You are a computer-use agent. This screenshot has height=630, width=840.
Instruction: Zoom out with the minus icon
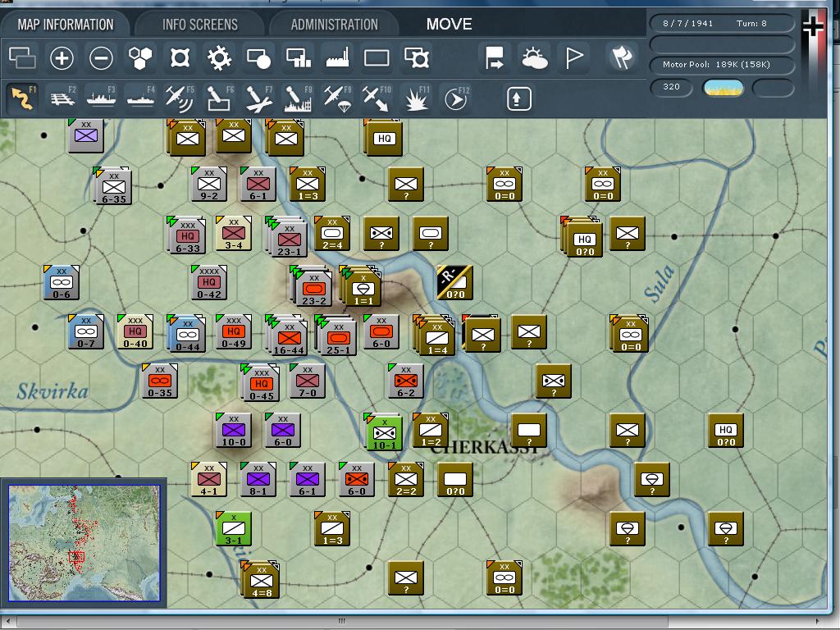click(x=101, y=58)
